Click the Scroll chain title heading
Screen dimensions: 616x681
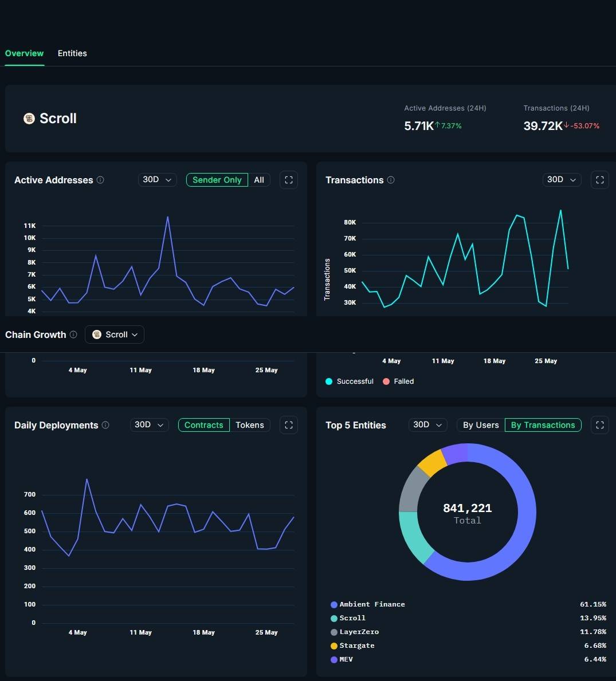pos(58,118)
